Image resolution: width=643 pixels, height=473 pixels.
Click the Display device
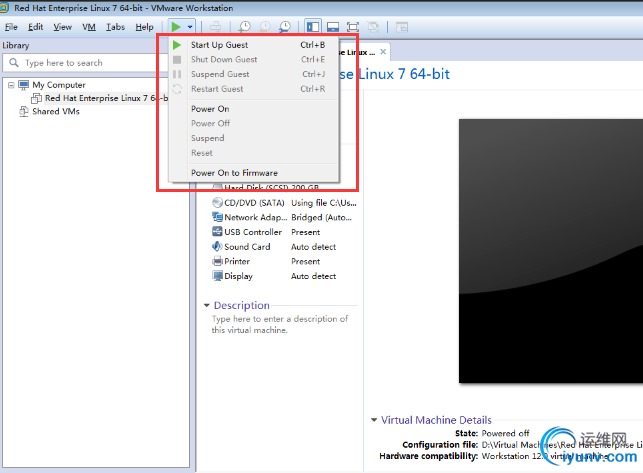(238, 276)
